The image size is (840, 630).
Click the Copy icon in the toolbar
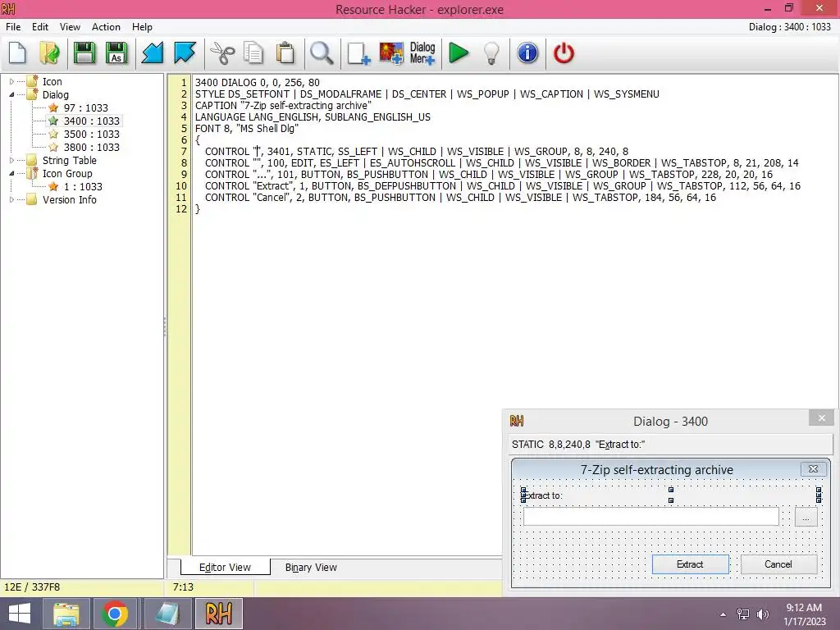[x=253, y=53]
